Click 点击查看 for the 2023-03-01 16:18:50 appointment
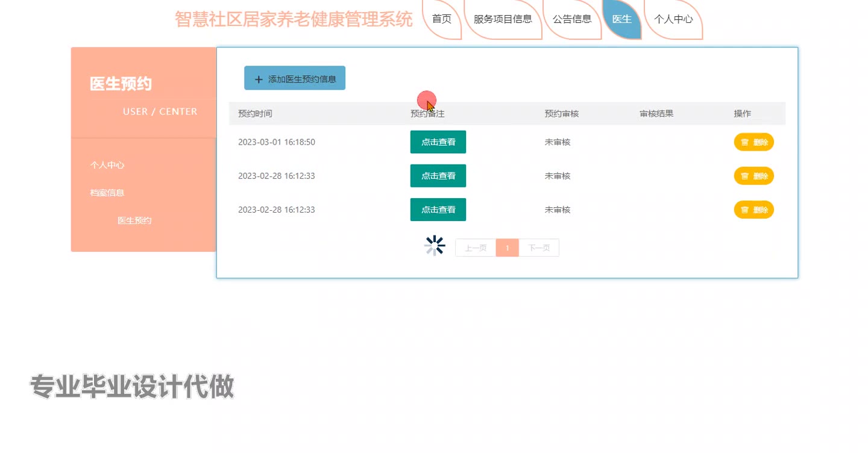This screenshot has width=868, height=453. 438,142
